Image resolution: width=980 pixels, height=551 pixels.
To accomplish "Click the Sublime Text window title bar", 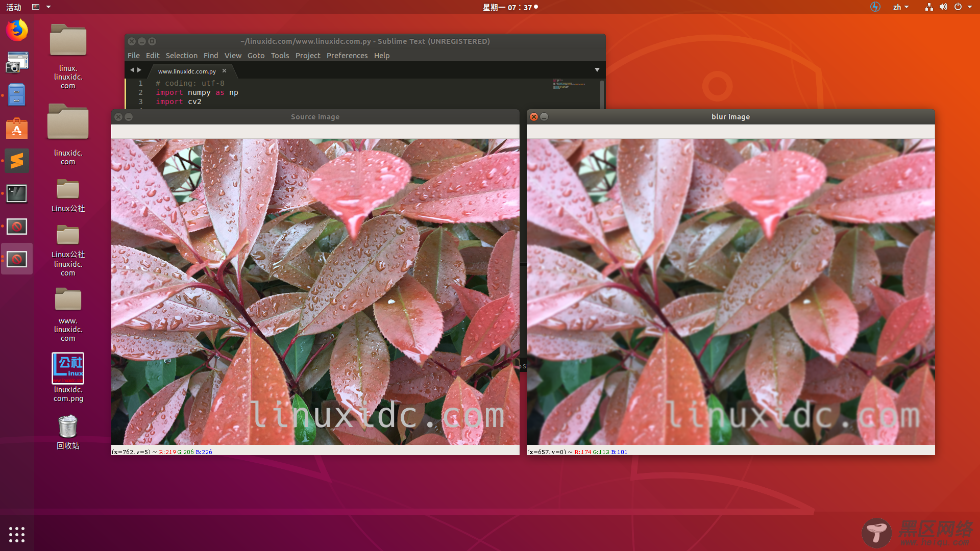I will pos(365,41).
